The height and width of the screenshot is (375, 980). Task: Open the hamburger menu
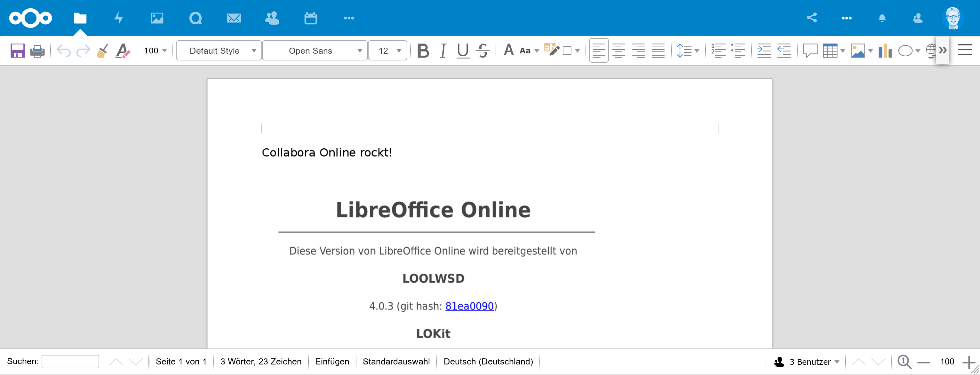(x=965, y=50)
